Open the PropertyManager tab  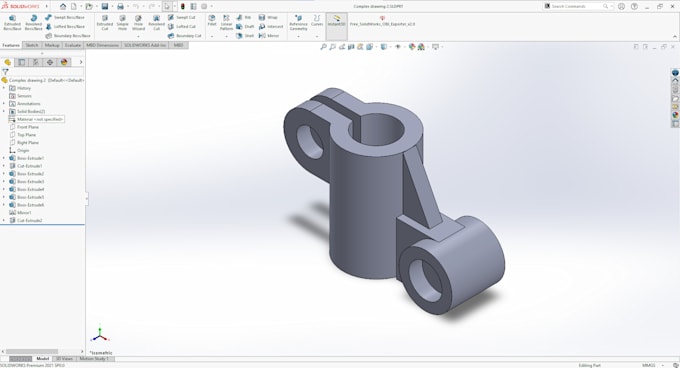pyautogui.click(x=22, y=62)
